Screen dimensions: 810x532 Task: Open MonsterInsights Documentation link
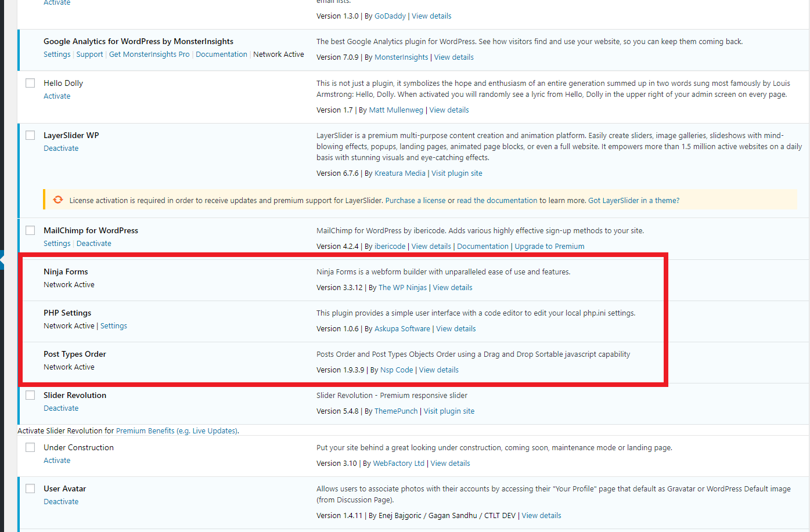221,54
